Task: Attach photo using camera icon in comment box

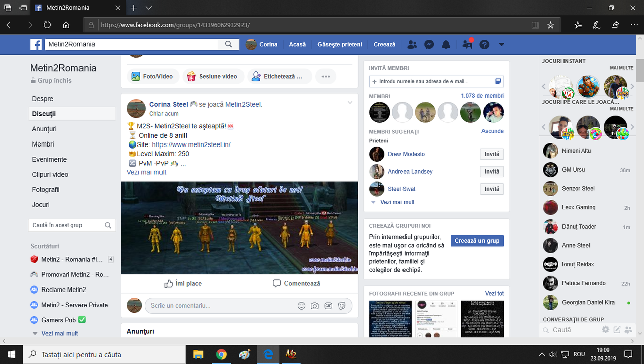Action: tap(315, 306)
